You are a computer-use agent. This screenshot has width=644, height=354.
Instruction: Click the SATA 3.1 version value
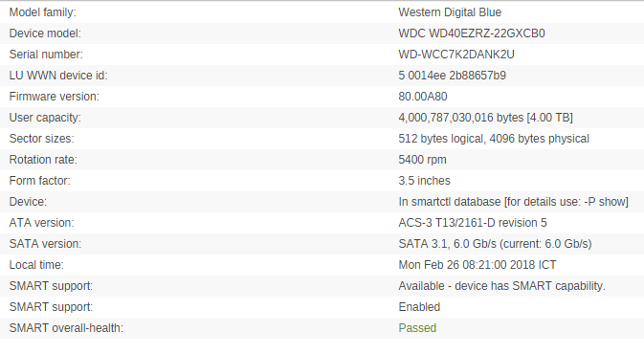[x=495, y=244]
